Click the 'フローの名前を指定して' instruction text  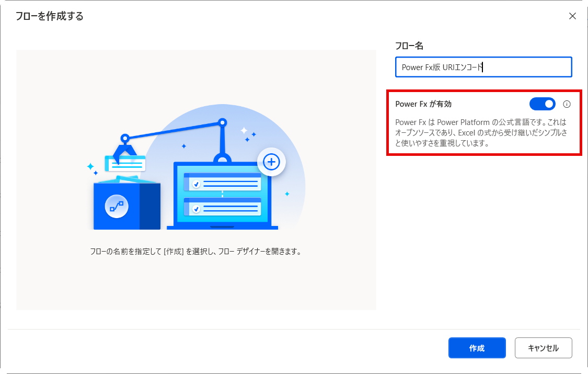(195, 251)
